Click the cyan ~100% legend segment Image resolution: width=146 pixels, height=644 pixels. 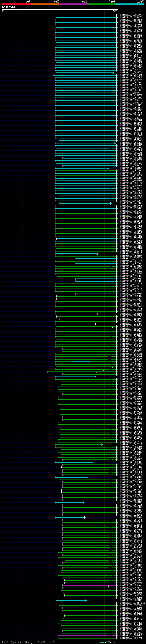point(130,4)
